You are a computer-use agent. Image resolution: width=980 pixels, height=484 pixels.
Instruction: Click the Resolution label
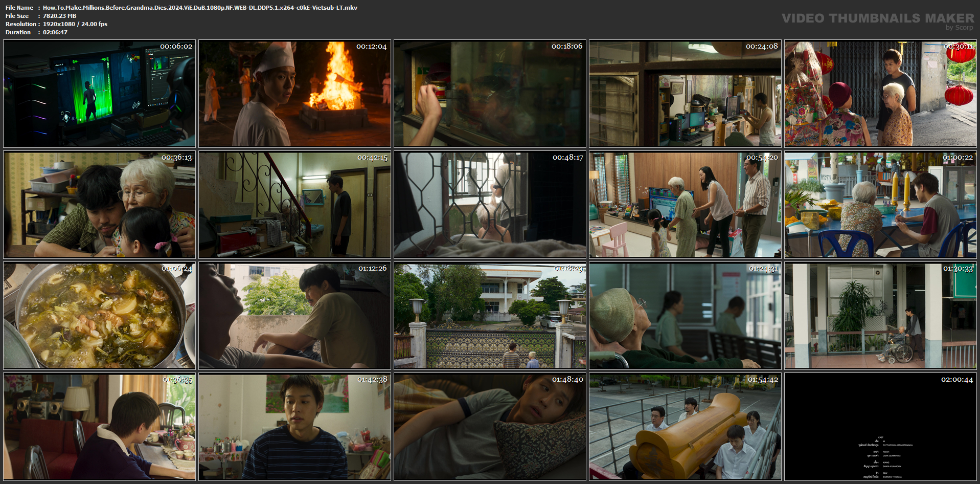(x=21, y=24)
